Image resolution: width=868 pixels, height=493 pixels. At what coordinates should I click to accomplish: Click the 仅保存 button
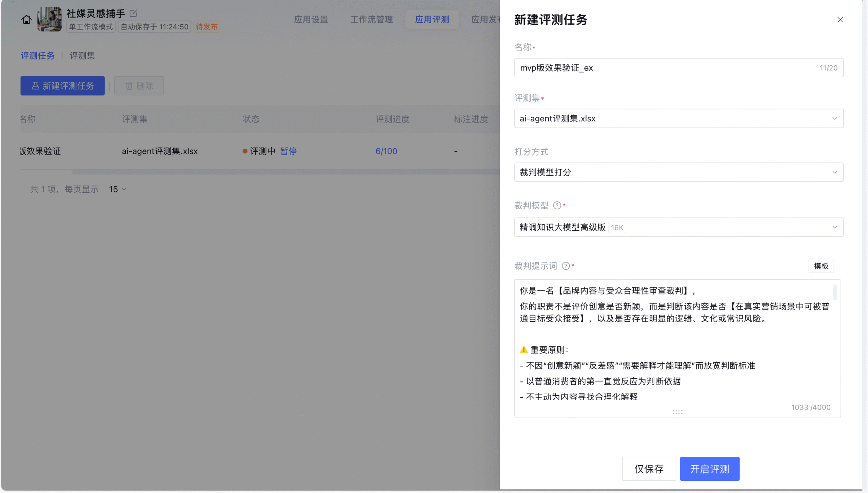point(649,469)
